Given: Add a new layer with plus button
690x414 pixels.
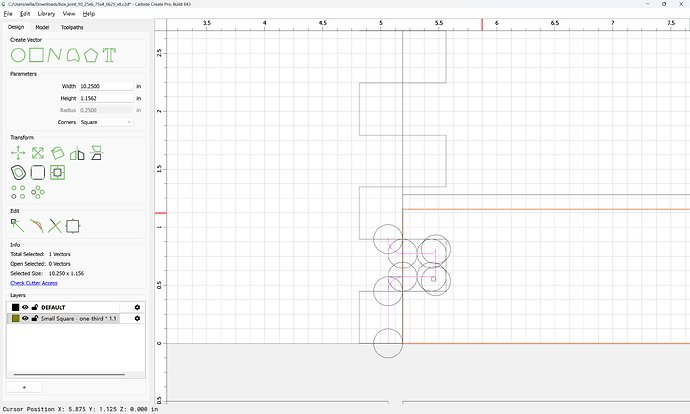Looking at the screenshot, I should [24, 387].
